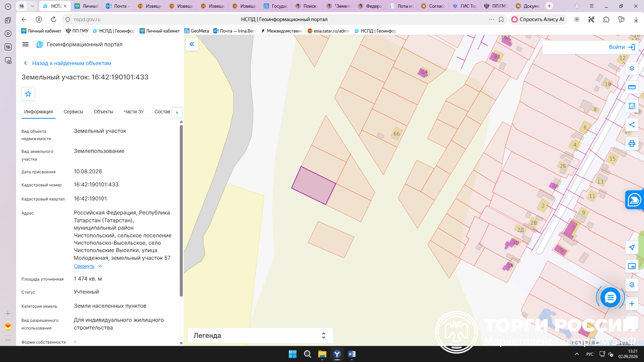644x362 pixels.
Task: Switch to the Объекты tab
Action: (103, 112)
